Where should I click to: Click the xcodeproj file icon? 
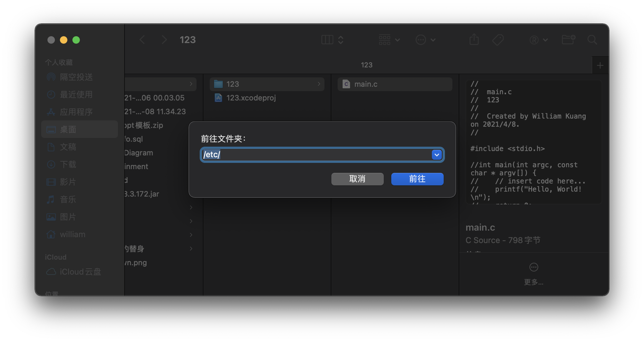tap(218, 98)
